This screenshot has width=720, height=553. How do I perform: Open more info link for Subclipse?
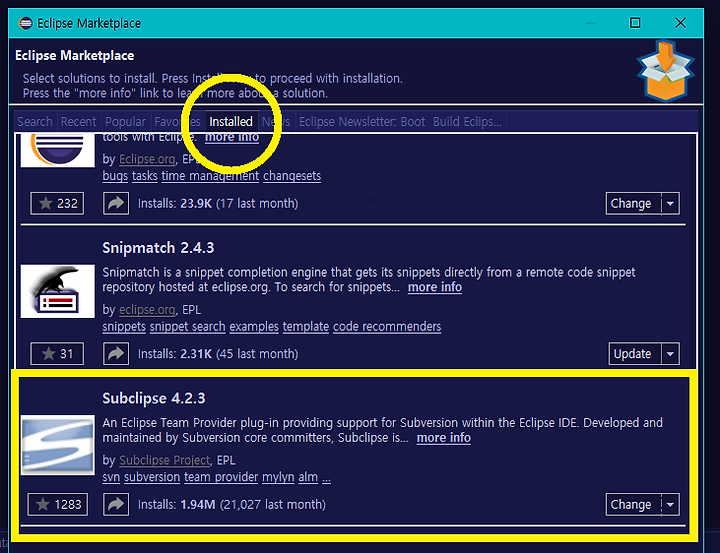(444, 438)
